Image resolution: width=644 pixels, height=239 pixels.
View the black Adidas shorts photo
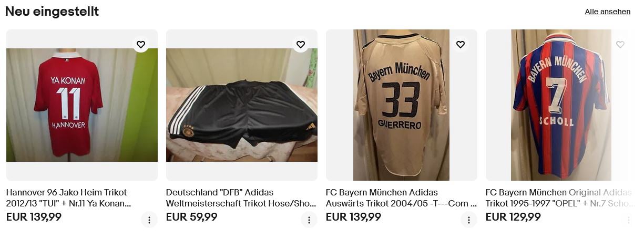click(242, 105)
